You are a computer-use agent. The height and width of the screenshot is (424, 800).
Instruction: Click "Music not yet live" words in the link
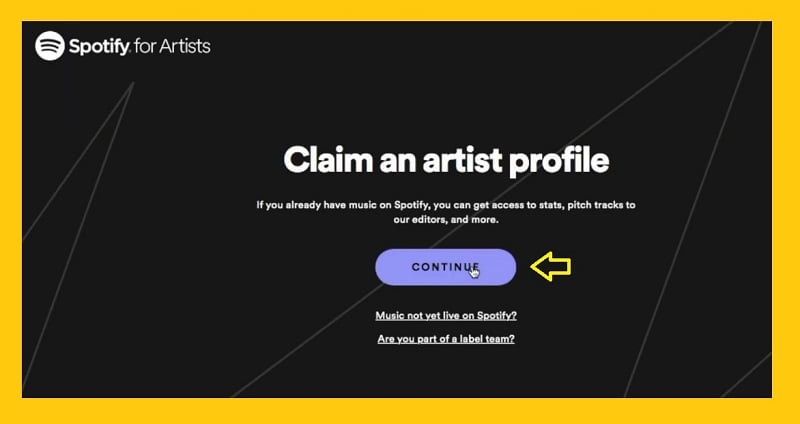point(413,315)
